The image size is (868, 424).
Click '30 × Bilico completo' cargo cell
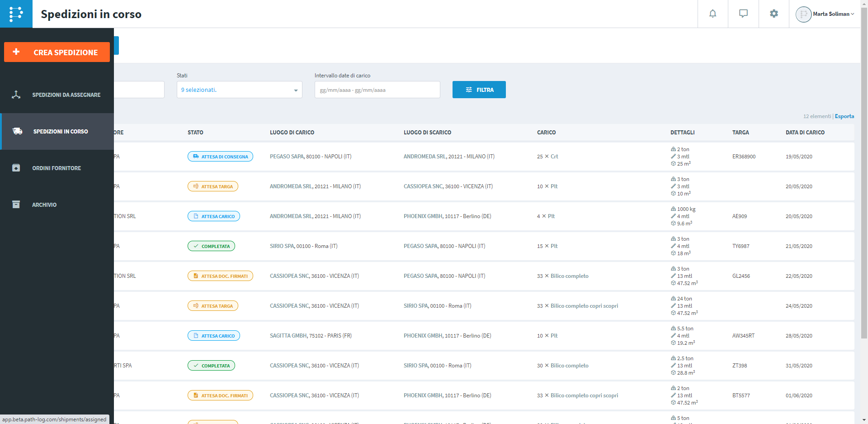tap(563, 366)
